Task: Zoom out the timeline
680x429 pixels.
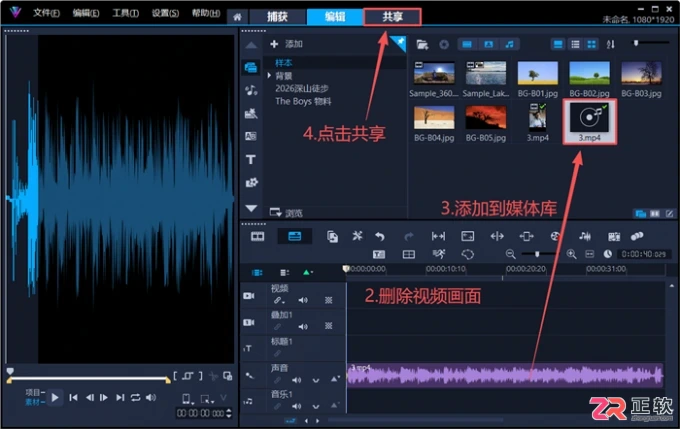Action: pos(510,254)
